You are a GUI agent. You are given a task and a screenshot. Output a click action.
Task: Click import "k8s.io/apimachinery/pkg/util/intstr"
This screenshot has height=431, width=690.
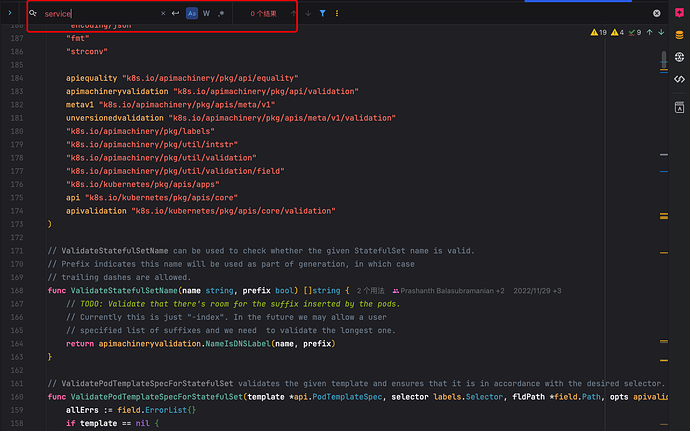pyautogui.click(x=152, y=144)
